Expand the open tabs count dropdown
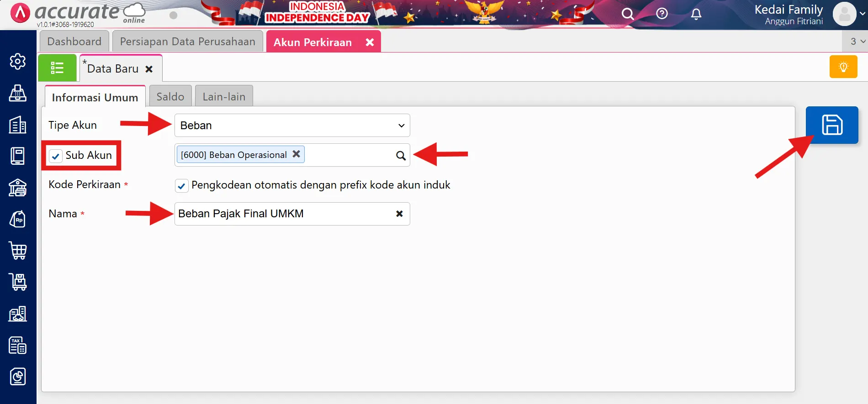Image resolution: width=868 pixels, height=404 pixels. (857, 42)
